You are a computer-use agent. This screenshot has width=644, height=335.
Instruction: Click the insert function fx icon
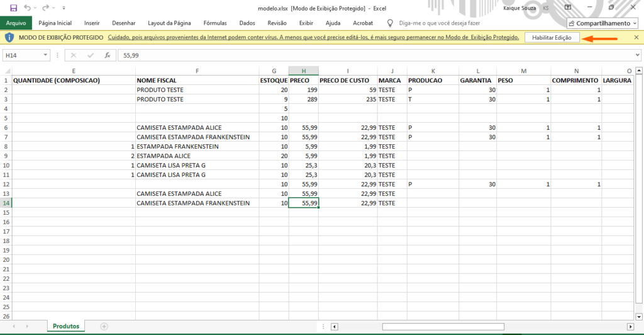tap(108, 55)
